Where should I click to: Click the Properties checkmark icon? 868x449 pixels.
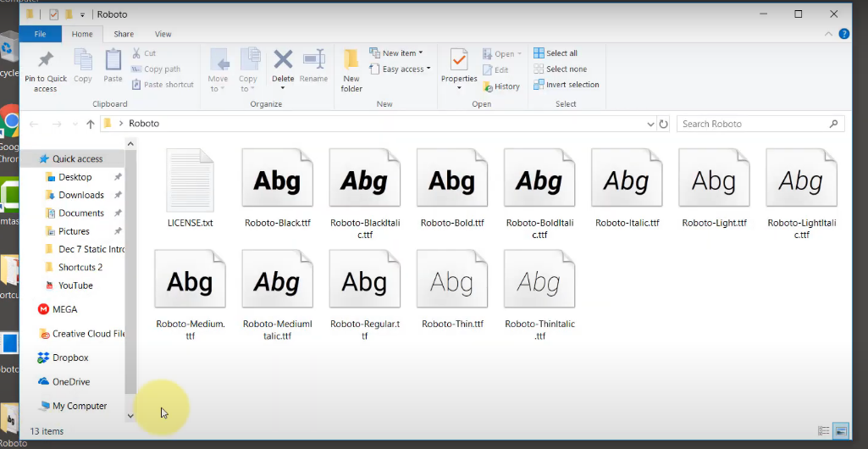(x=459, y=60)
